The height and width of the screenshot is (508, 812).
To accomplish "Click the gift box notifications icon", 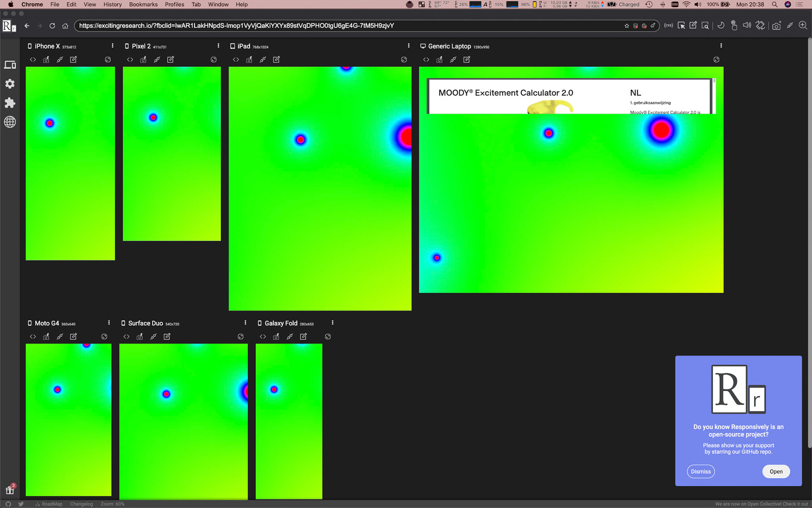I will coord(10,490).
